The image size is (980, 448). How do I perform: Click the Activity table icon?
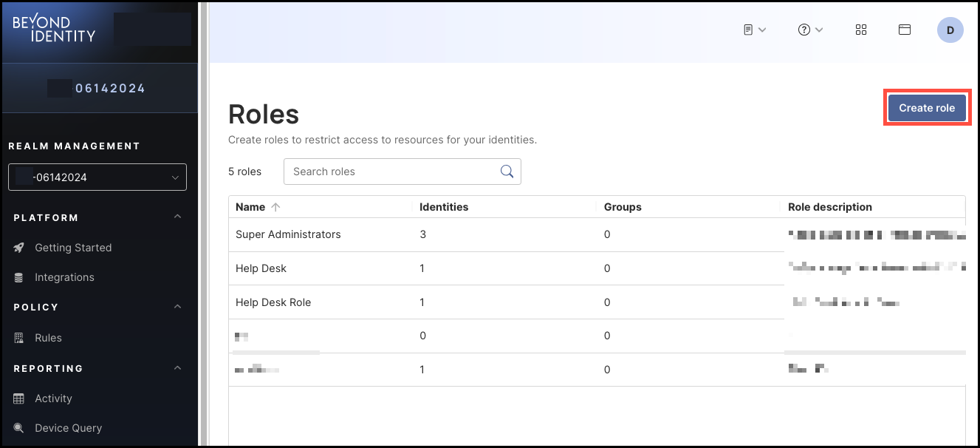point(19,398)
